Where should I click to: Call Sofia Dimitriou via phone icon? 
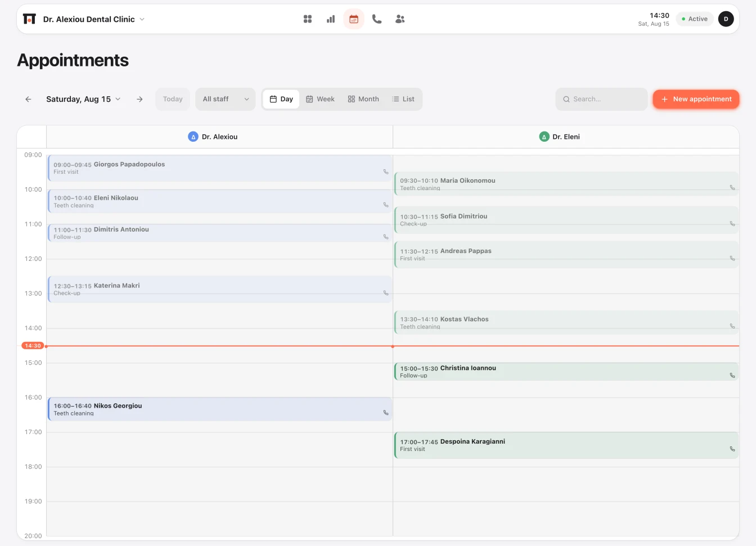732,224
